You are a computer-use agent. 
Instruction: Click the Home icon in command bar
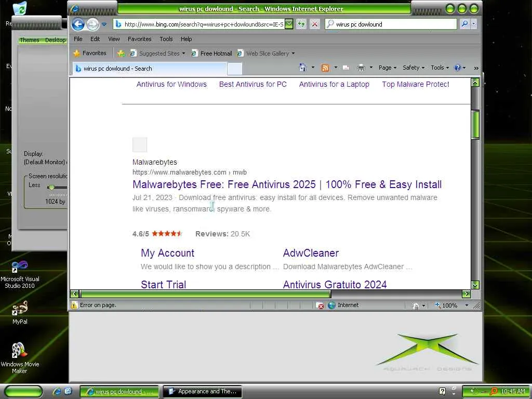point(303,68)
